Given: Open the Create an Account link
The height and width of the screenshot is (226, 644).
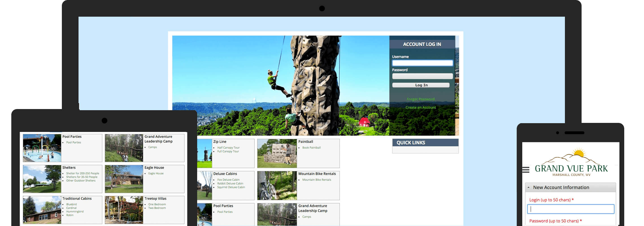Looking at the screenshot, I should pyautogui.click(x=421, y=108).
